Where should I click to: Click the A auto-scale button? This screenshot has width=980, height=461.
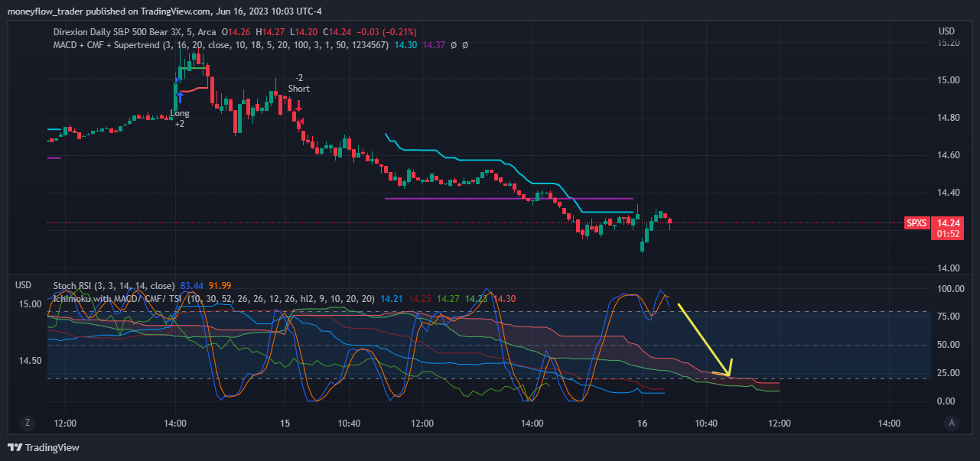coord(952,422)
